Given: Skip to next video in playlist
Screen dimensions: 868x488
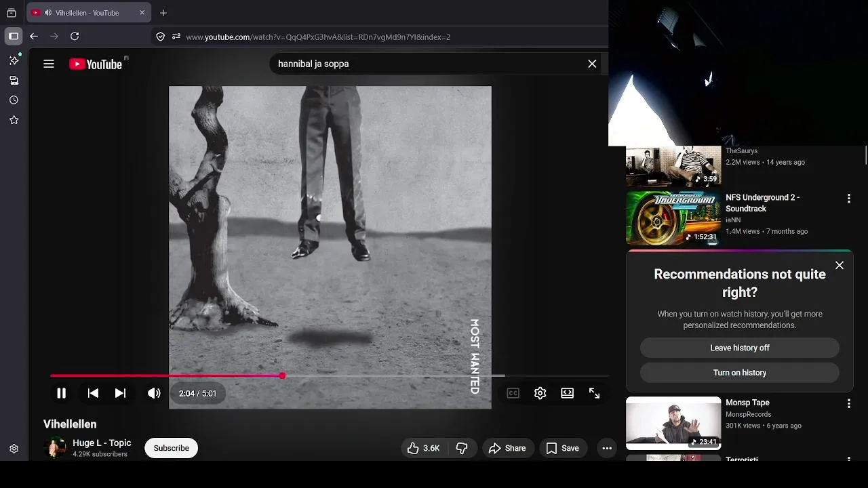Looking at the screenshot, I should 120,393.
